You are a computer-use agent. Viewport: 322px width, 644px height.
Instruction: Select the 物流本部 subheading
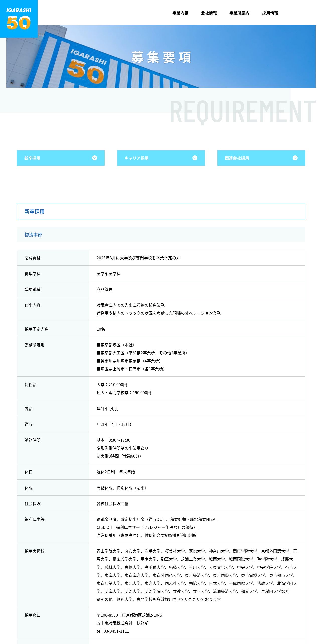pyautogui.click(x=161, y=235)
